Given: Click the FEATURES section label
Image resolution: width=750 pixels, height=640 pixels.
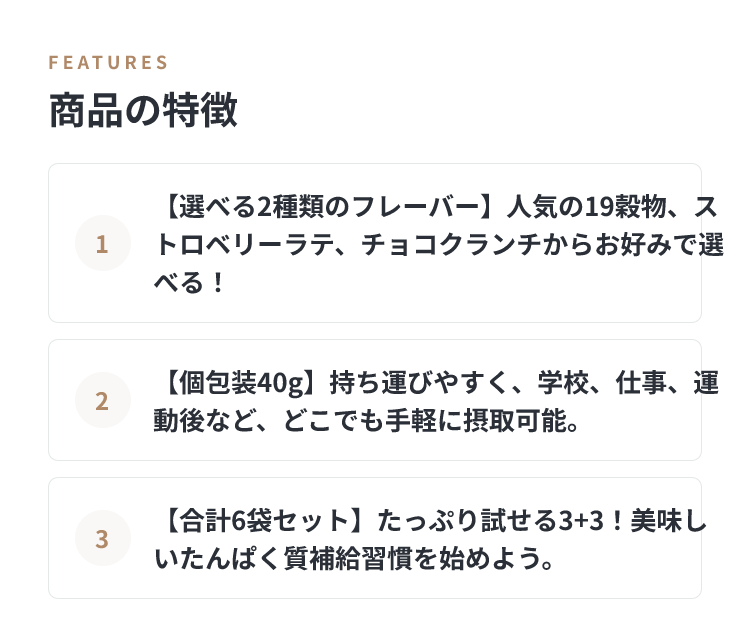Looking at the screenshot, I should click(x=108, y=63).
